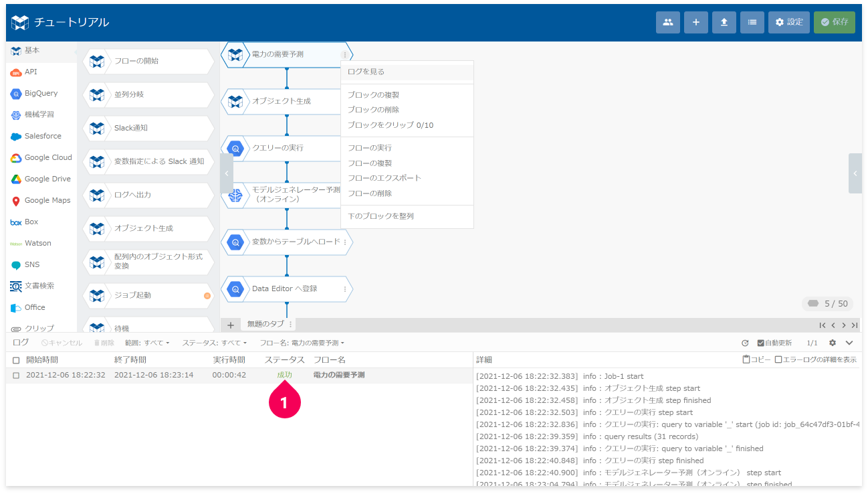This screenshot has width=868, height=494.
Task: Click the green 保存 save button
Action: 835,22
